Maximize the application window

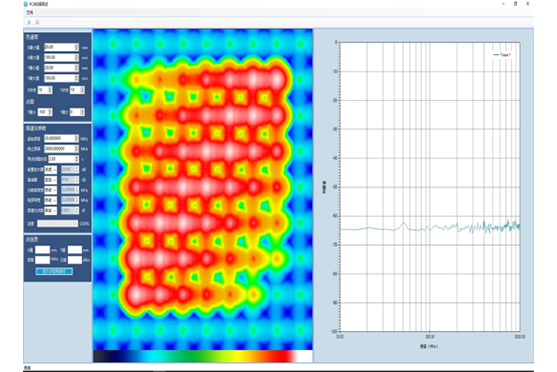pos(515,4)
